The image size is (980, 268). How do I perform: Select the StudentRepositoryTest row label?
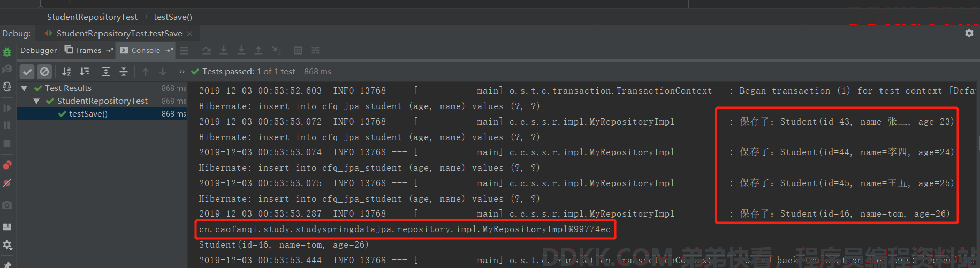click(x=102, y=101)
